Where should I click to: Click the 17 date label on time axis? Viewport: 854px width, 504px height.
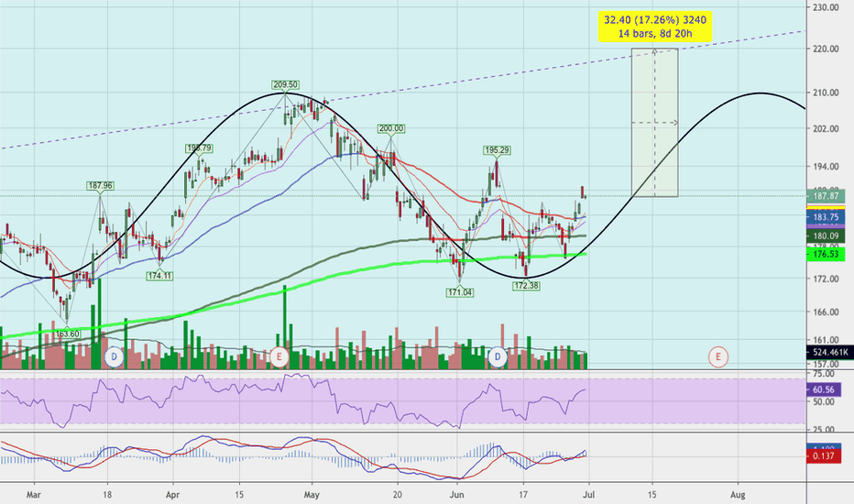click(x=523, y=495)
